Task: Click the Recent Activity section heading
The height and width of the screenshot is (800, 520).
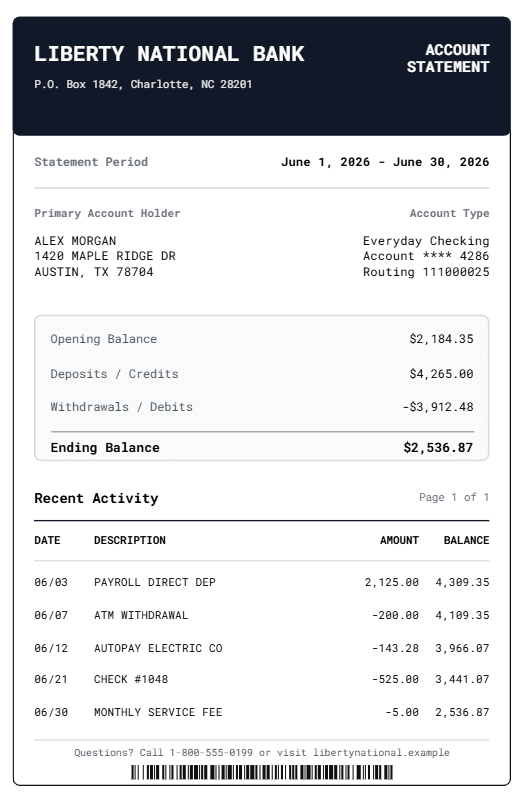Action: pyautogui.click(x=96, y=498)
